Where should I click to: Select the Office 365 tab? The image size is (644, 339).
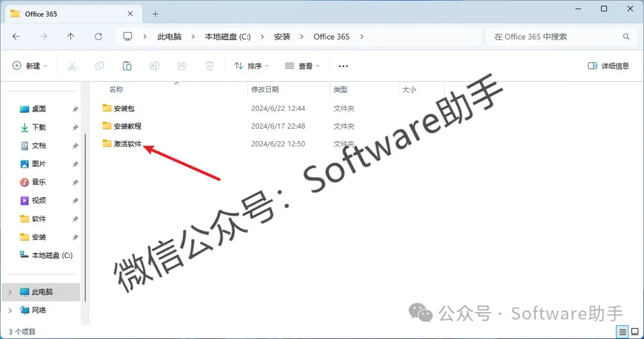click(74, 14)
